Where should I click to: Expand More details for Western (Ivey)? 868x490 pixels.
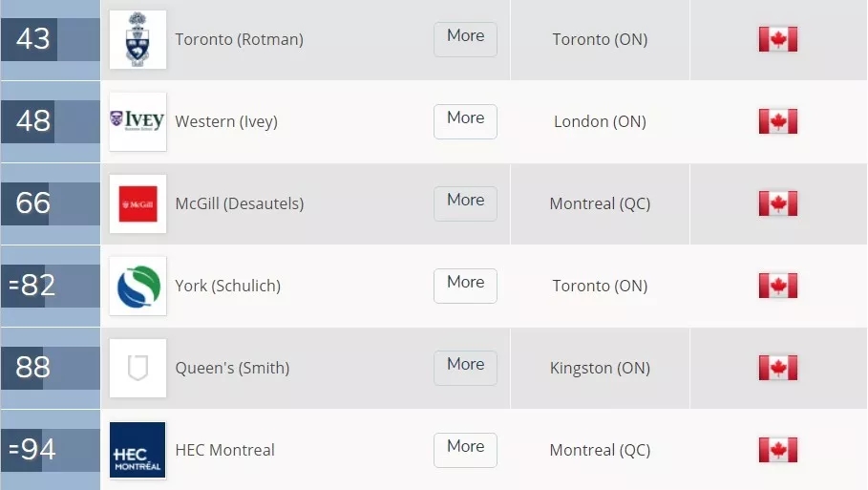(x=465, y=121)
